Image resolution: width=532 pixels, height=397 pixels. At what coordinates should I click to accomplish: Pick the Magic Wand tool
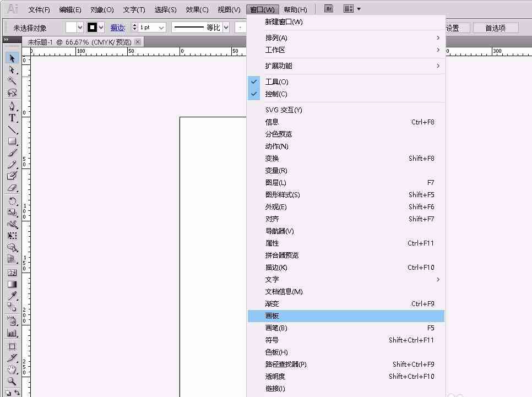12,81
